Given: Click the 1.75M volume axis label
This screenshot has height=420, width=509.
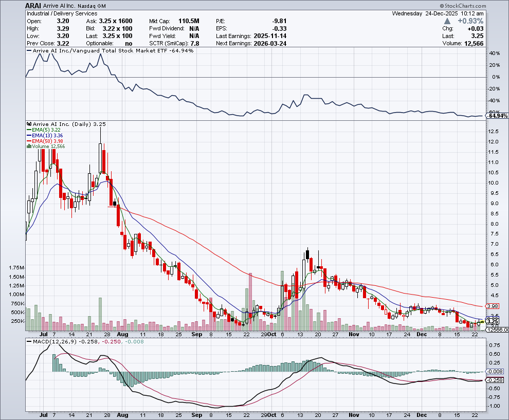Looking at the screenshot, I should (16, 268).
